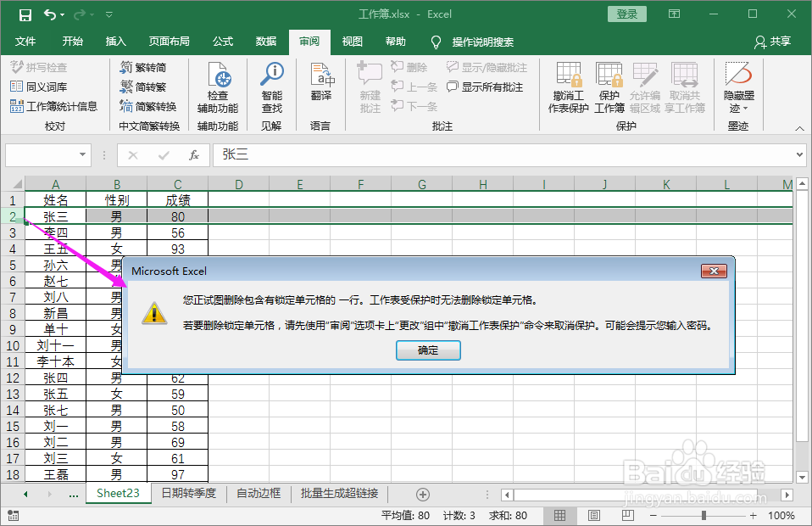This screenshot has height=526, width=812.
Task: Click 检查辅助功能 accessibility icon
Action: pos(218,87)
